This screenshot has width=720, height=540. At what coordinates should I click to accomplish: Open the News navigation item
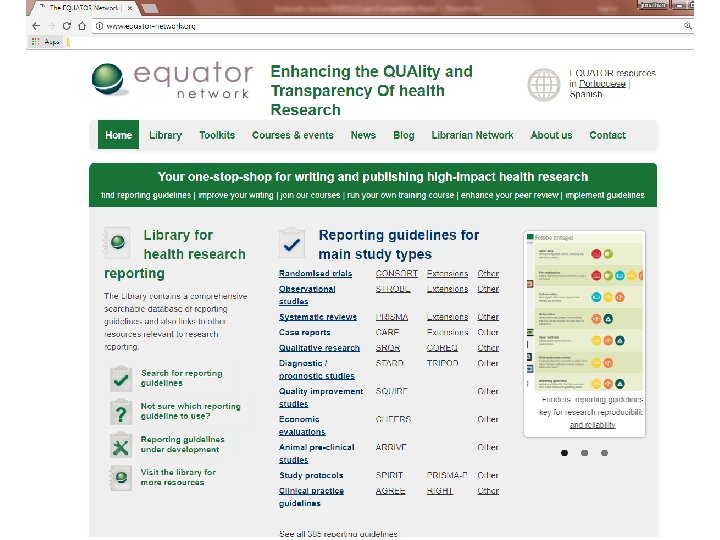[x=363, y=135]
